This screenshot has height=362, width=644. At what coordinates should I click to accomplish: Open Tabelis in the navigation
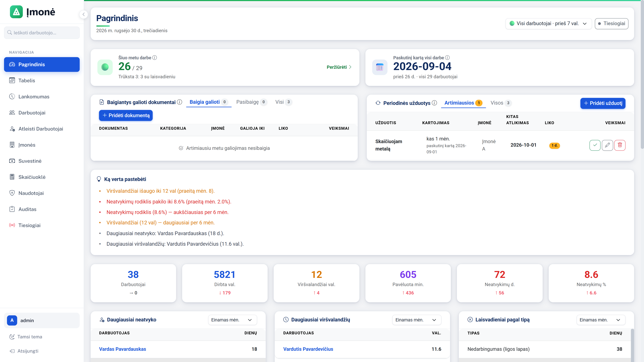click(42, 80)
